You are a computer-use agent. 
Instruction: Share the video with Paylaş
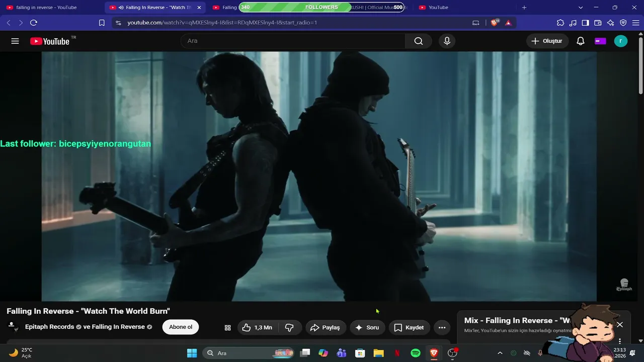pyautogui.click(x=326, y=328)
